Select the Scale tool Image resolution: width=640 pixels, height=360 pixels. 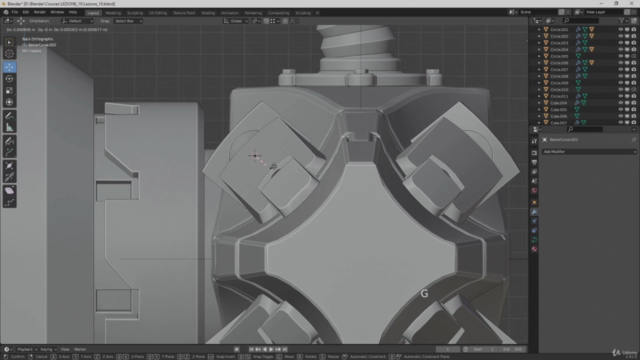coord(9,91)
